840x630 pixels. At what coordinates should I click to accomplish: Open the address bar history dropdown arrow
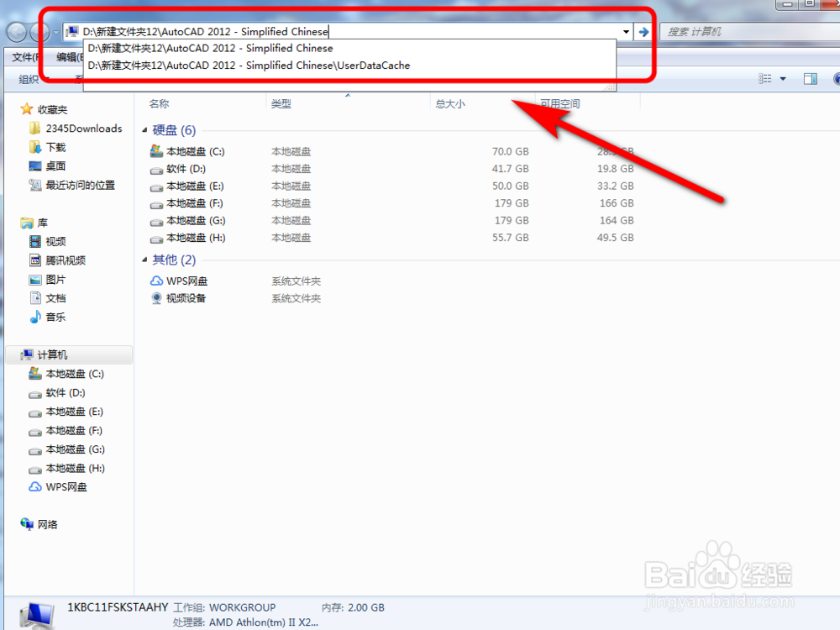(626, 32)
